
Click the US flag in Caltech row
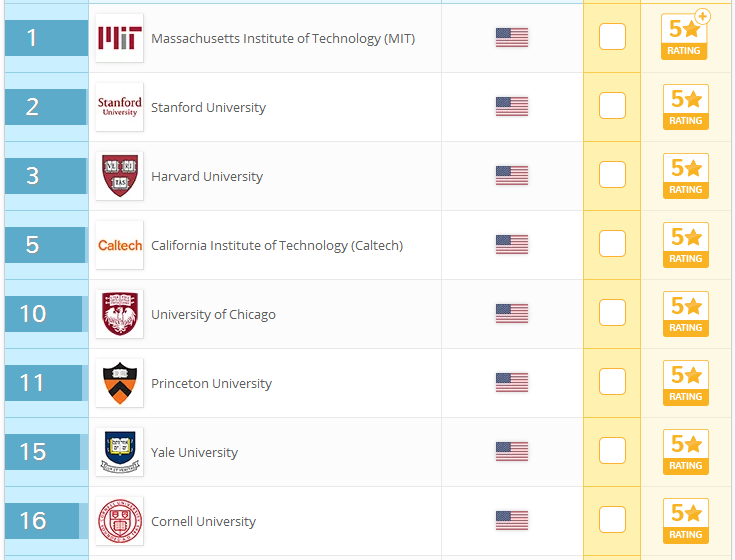tap(512, 245)
